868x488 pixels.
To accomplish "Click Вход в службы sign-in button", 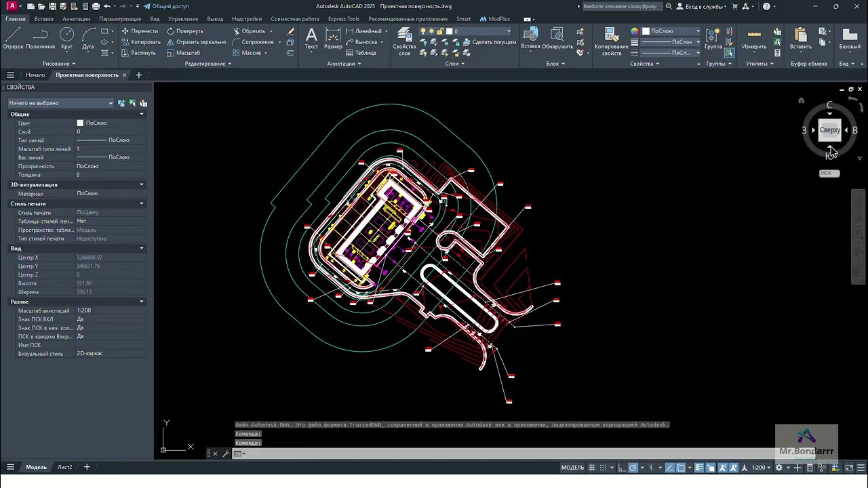I will pos(701,6).
